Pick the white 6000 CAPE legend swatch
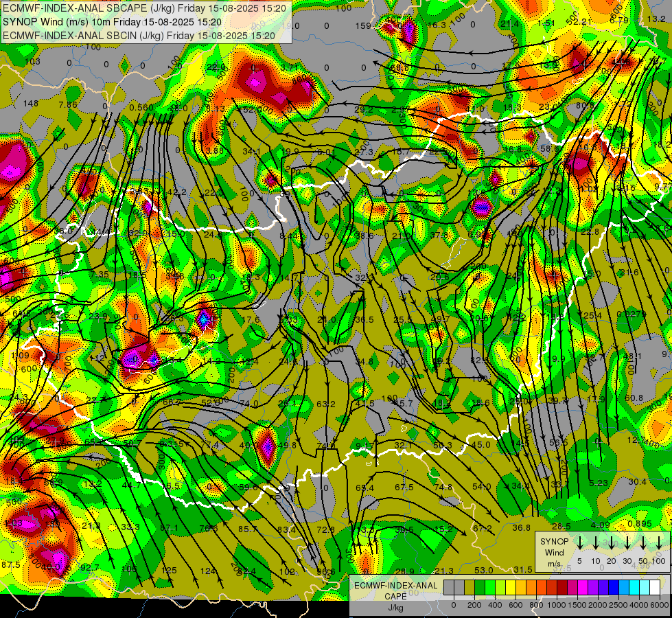Screen dimensions: 672x618 655,587
